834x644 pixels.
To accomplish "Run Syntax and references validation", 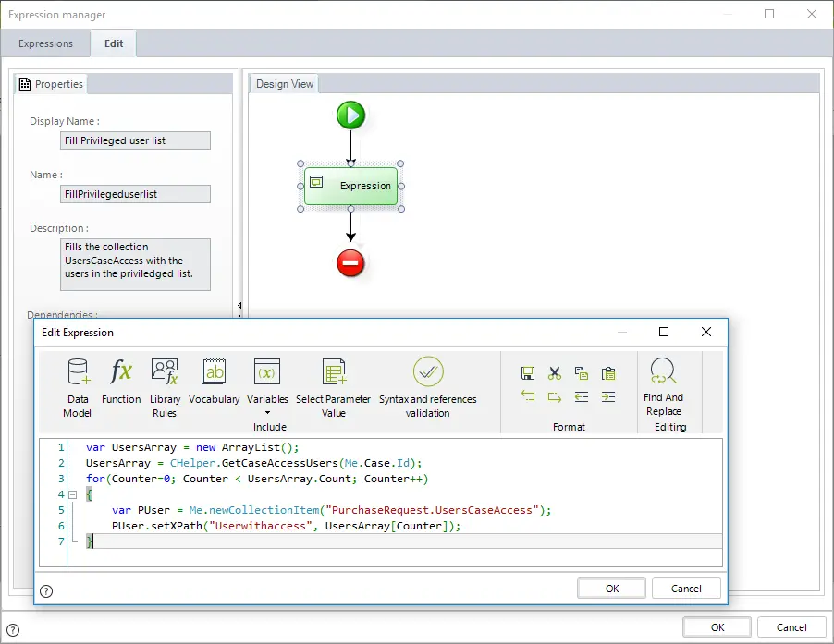I will coord(428,388).
